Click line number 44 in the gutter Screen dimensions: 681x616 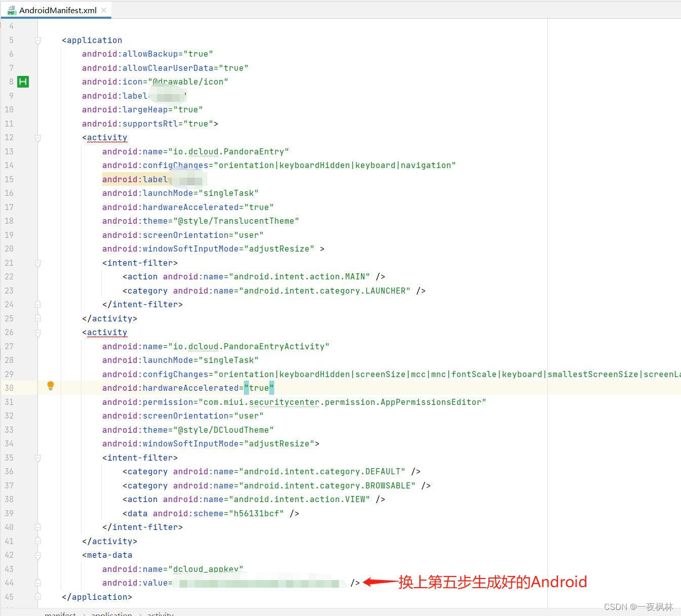(9, 583)
